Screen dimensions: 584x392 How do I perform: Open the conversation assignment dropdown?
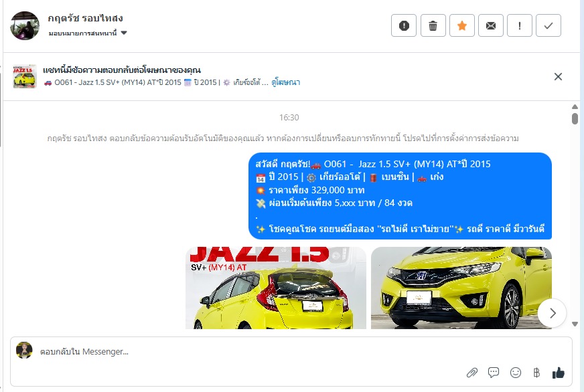(88, 33)
